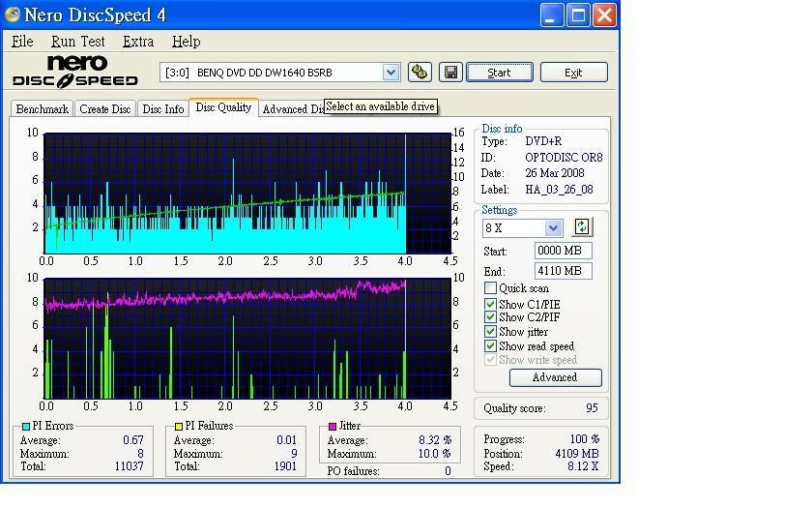812x508 pixels.
Task: Select the Disc Quality tab
Action: (223, 107)
